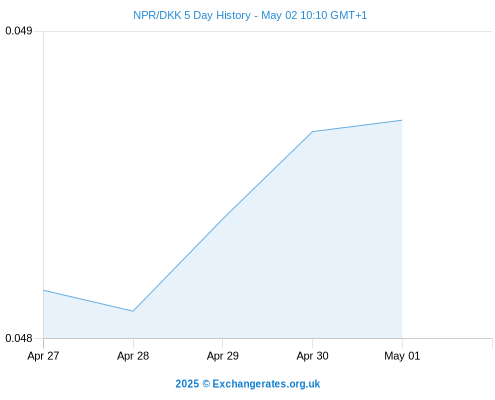Click the line's data point at Apr 27
495x400 pixels.
(44, 290)
